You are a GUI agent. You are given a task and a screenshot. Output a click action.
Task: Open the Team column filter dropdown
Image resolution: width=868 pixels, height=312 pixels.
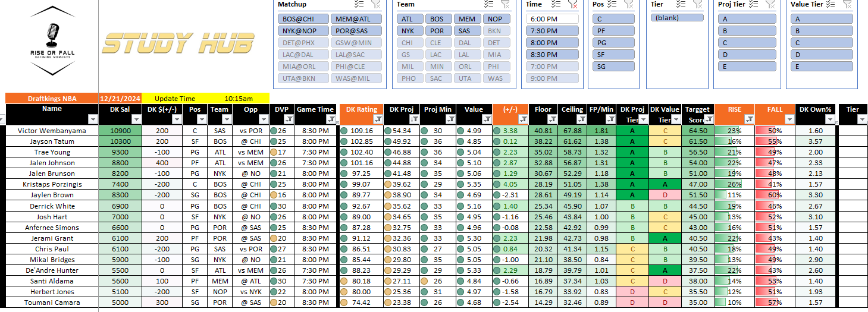[x=227, y=119]
